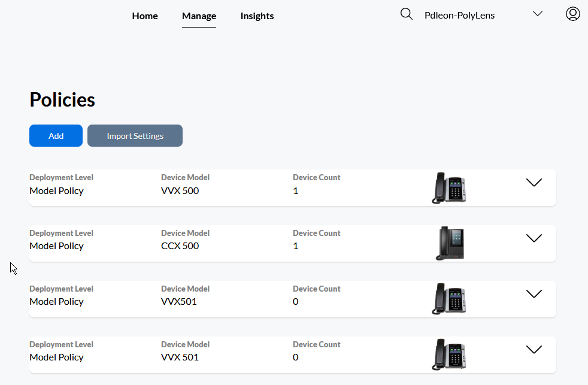Viewport: 588px width, 385px height.
Task: Click the CCX 500 phone image
Action: (x=449, y=243)
